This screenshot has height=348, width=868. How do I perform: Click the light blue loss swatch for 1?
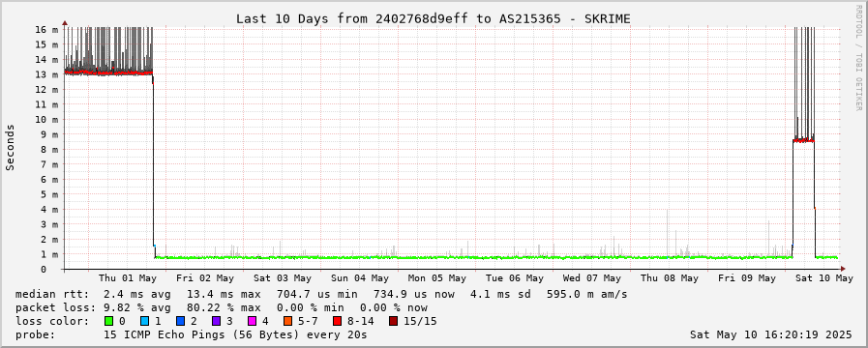(144, 321)
